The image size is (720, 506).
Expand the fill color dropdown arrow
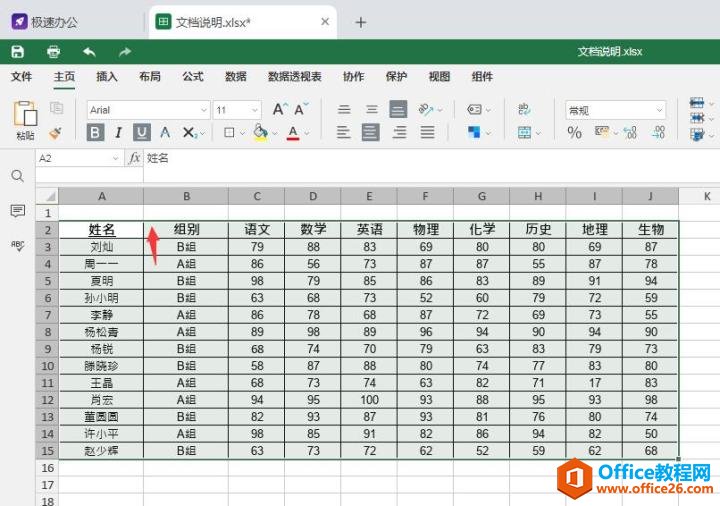[275, 134]
